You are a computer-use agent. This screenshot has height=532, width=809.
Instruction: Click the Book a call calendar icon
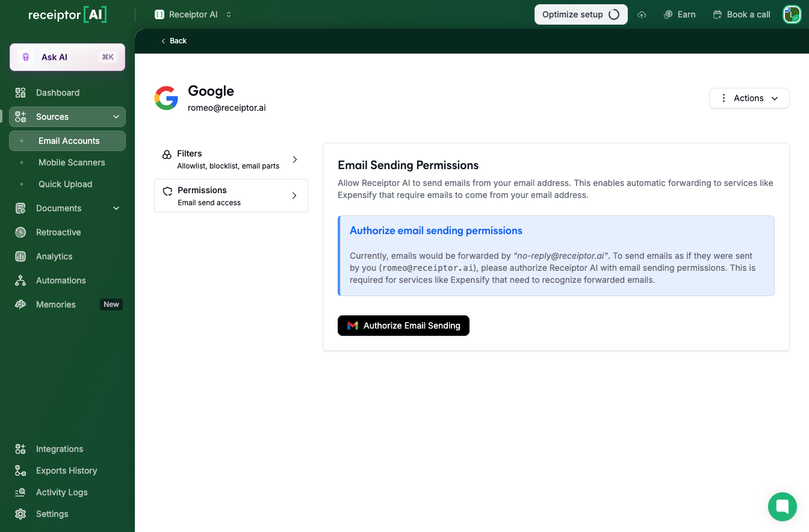tap(718, 14)
